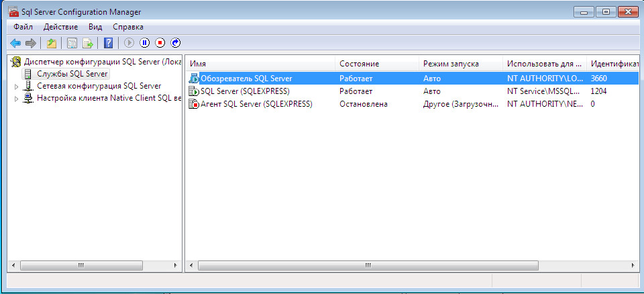Select the Агент SQL Server (SQLEXPRESS) name
This screenshot has height=294, width=644.
(256, 105)
